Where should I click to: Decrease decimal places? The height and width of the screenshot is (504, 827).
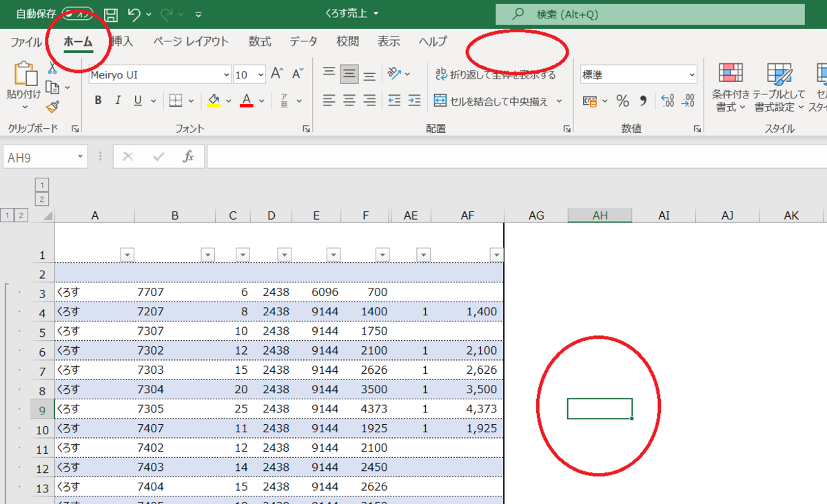click(x=688, y=101)
